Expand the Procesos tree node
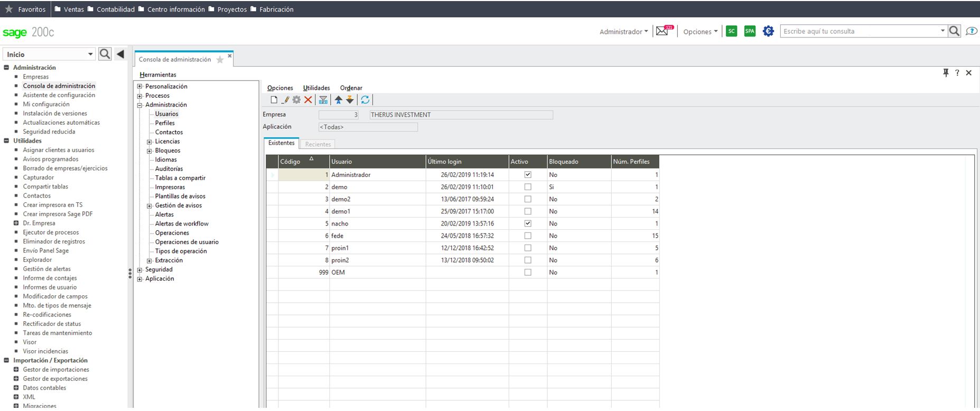This screenshot has height=411, width=980. (139, 96)
